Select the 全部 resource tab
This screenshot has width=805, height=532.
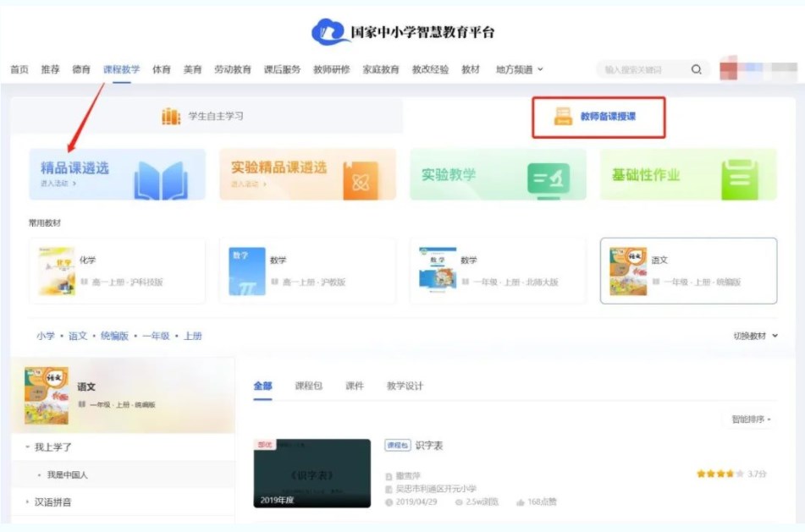(x=262, y=386)
